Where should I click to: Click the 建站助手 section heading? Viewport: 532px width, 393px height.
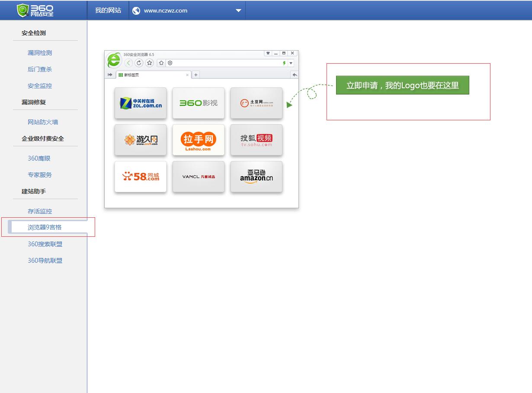click(34, 191)
